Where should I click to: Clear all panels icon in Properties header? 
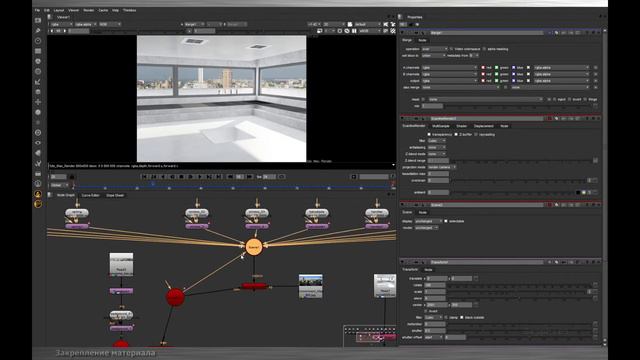pos(417,24)
